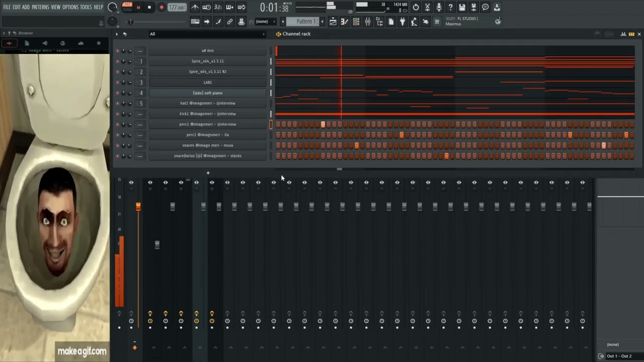Open the render export download icon
Screen dimensions: 644x362
497,7
